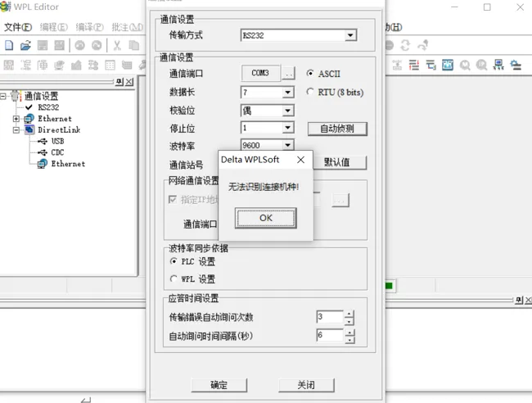
Task: Click the 默认值 button
Action: pos(340,162)
